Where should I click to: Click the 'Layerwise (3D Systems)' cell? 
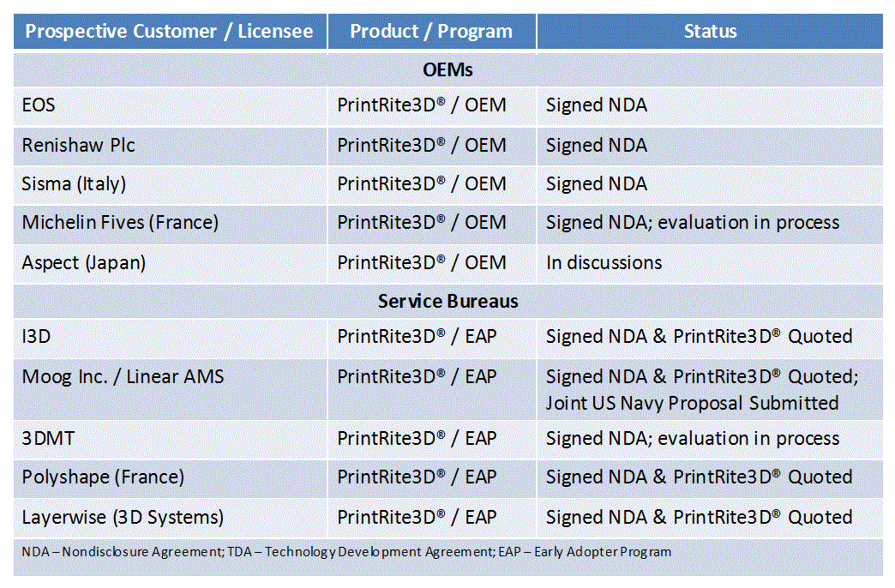pos(123,517)
